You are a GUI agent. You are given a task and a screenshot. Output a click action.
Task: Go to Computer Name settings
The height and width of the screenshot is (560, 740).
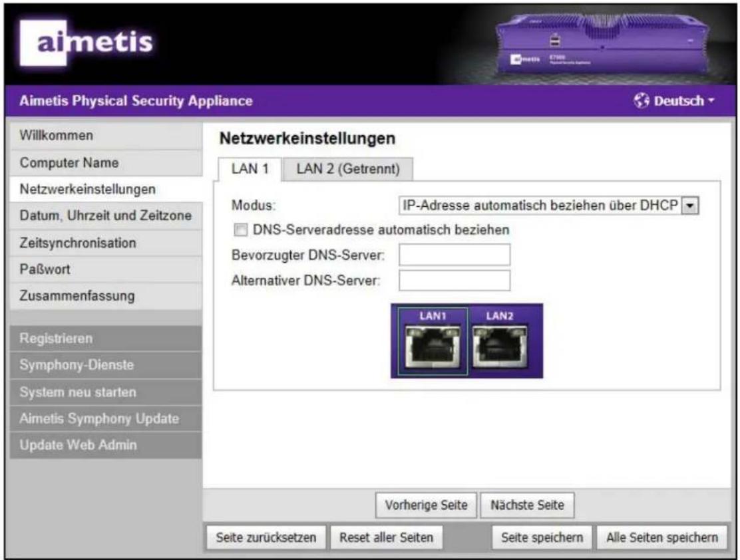point(106,163)
